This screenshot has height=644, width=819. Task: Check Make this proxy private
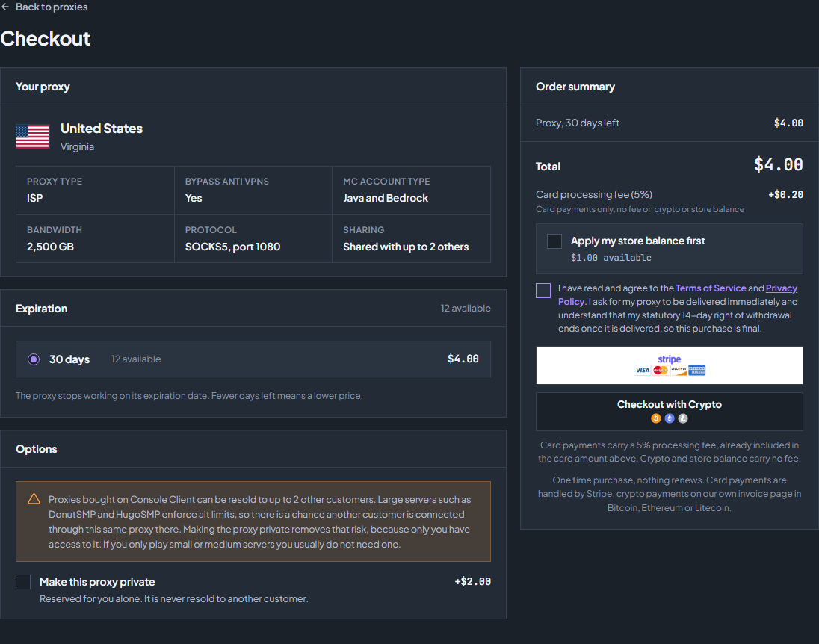pos(23,582)
